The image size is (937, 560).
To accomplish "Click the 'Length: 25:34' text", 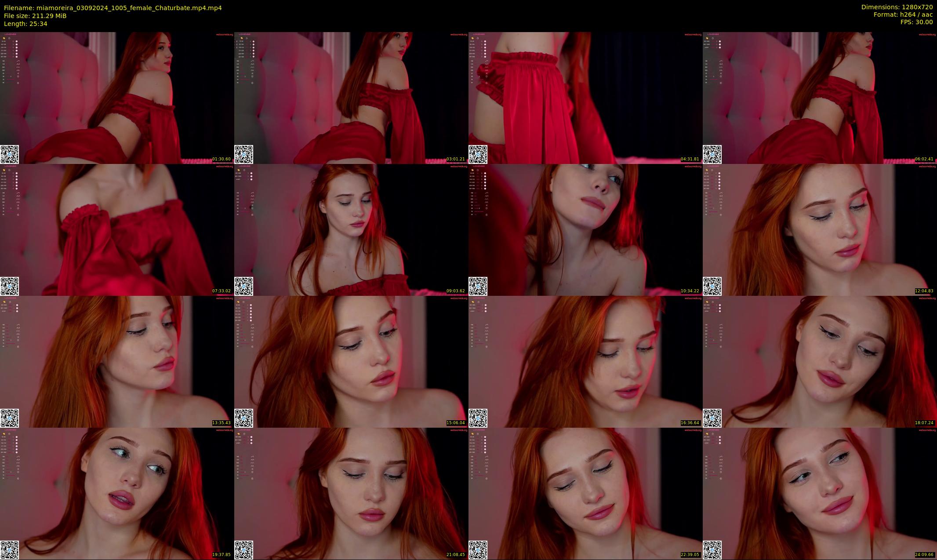I will coord(25,24).
